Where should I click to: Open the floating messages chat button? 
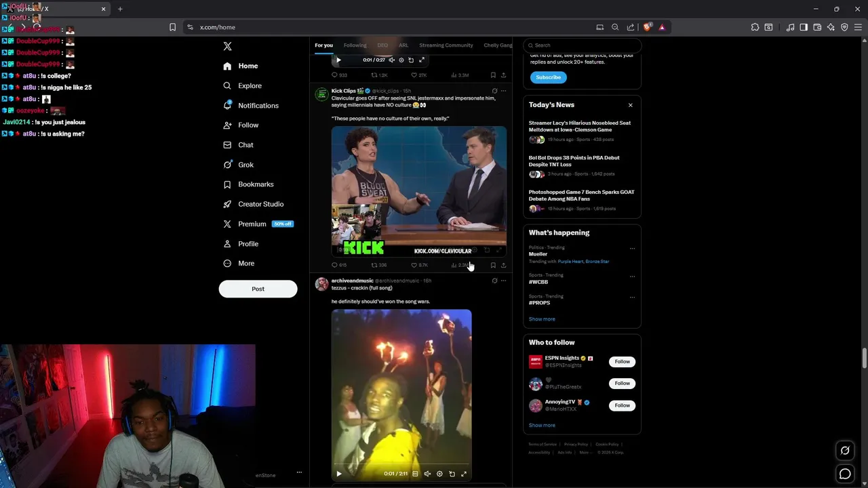click(x=845, y=474)
